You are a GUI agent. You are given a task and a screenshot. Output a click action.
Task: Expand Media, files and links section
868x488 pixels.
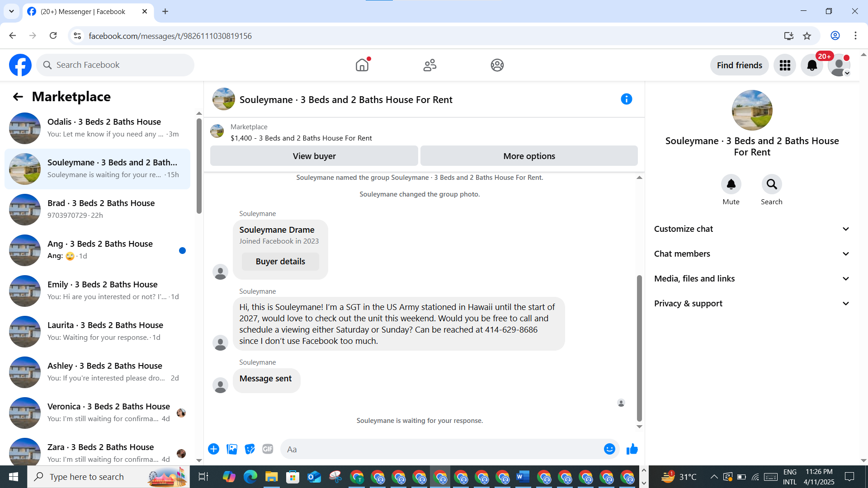(x=752, y=279)
